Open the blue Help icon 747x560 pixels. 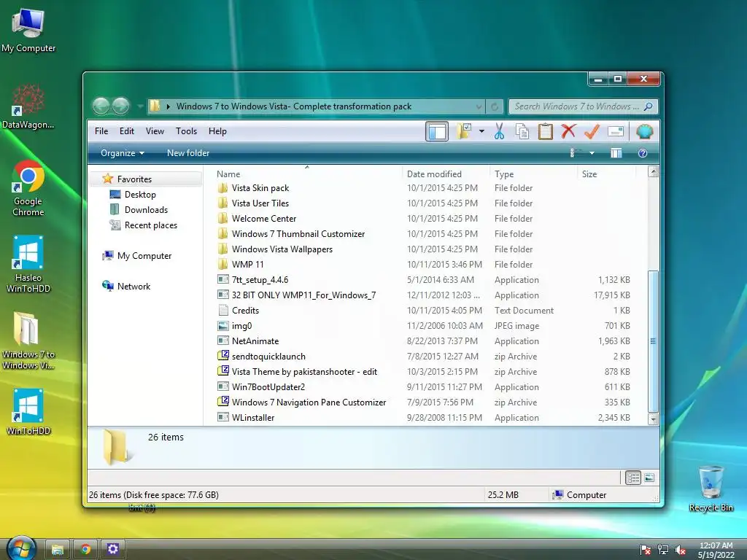tap(642, 153)
